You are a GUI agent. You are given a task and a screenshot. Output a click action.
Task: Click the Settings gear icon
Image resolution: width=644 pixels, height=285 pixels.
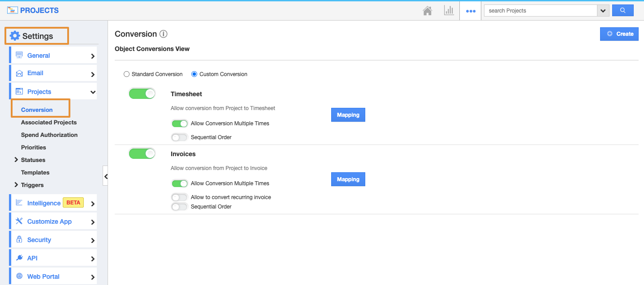click(15, 36)
